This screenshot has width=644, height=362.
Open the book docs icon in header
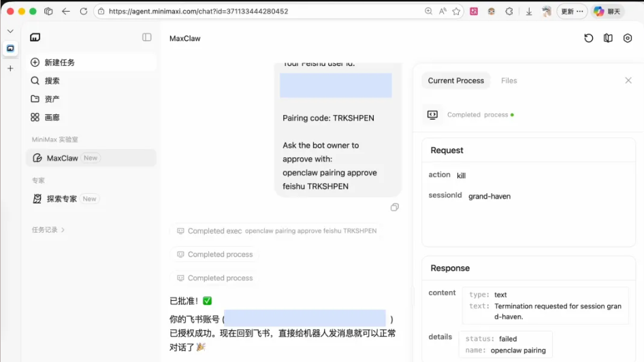(608, 38)
